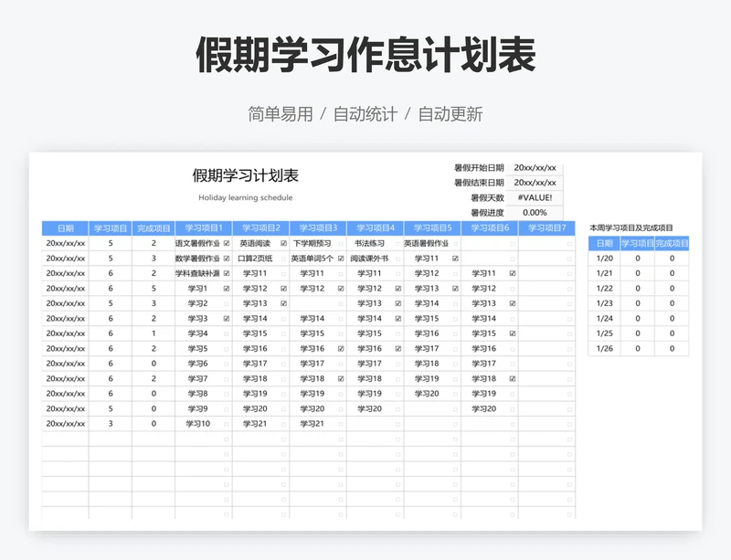Click the 暑假结束日期 label
The width and height of the screenshot is (731, 560).
479,183
